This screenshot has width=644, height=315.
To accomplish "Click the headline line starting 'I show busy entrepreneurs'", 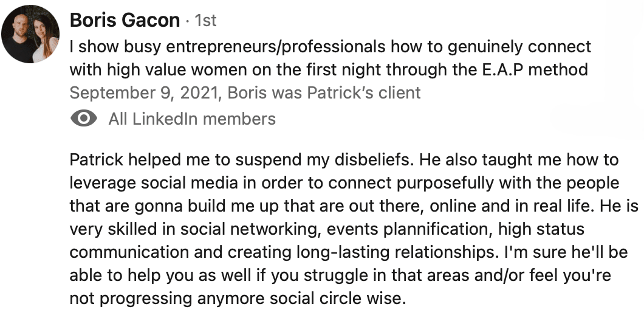I will pos(331,46).
